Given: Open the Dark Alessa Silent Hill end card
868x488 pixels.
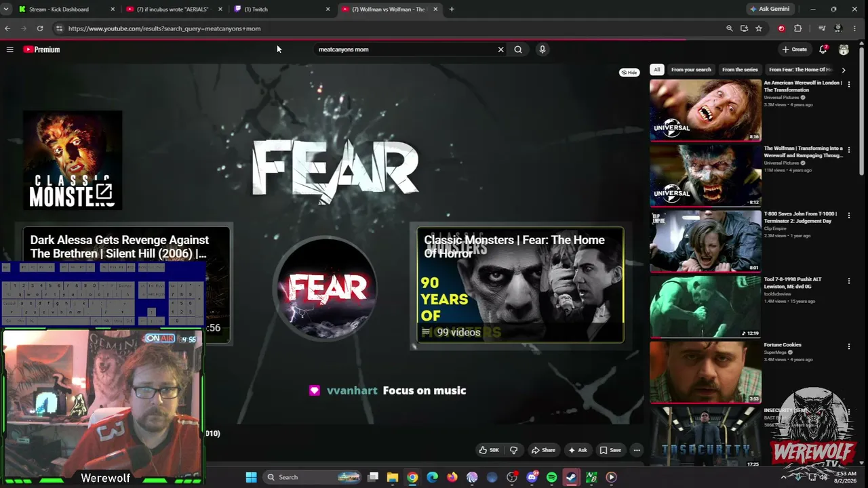Looking at the screenshot, I should [126, 285].
